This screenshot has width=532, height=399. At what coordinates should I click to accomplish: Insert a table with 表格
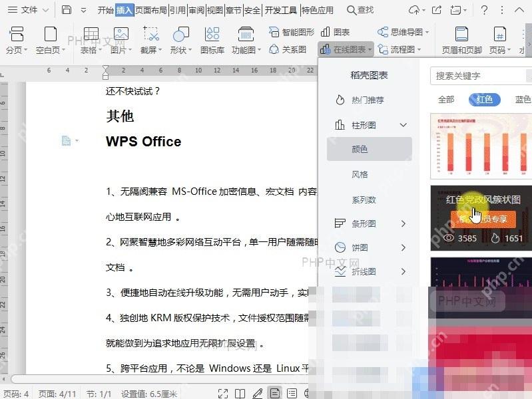91,41
